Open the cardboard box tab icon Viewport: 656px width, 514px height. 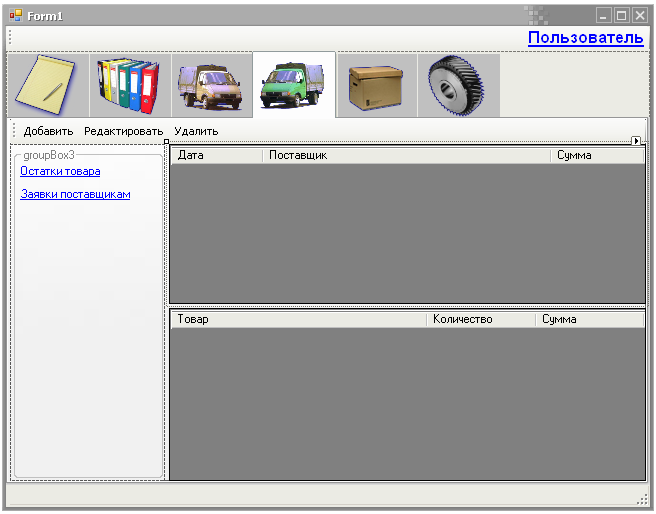[x=377, y=85]
